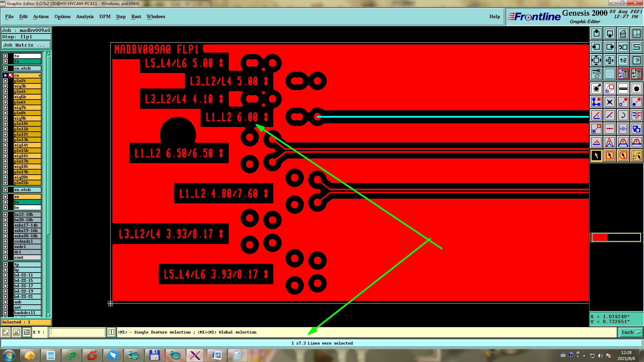Click the red layer color swatch

click(599, 238)
